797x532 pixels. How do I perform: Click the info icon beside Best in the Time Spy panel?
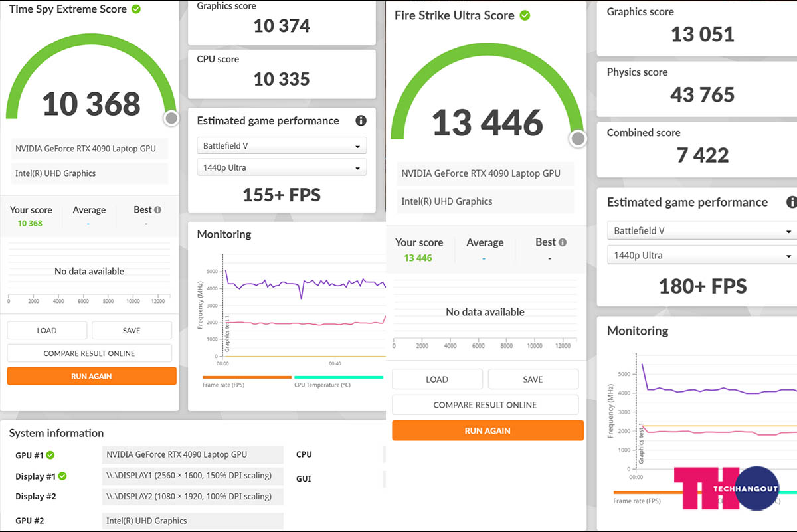click(157, 210)
